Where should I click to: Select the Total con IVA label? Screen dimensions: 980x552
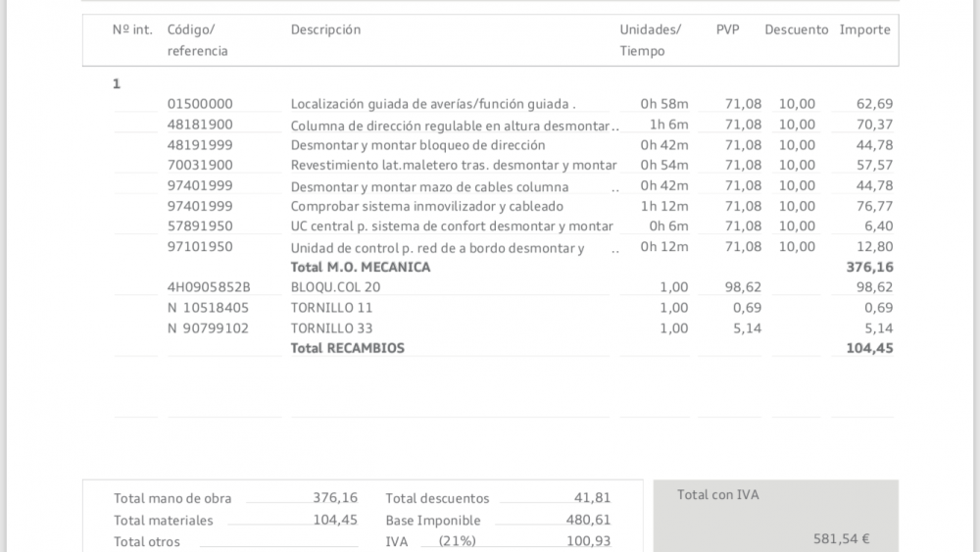point(717,495)
